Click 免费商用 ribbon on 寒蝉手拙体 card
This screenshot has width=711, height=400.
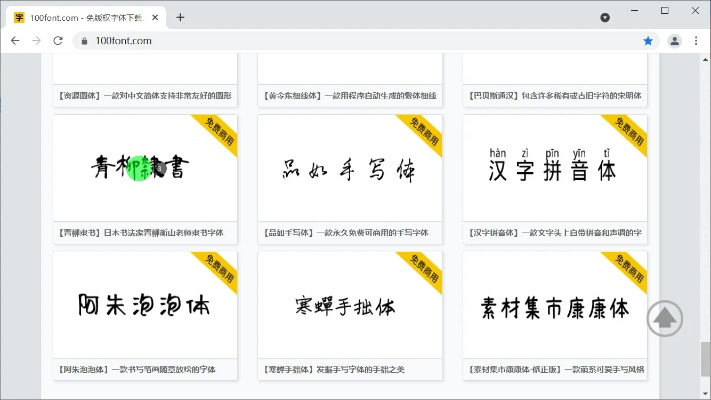[424, 268]
